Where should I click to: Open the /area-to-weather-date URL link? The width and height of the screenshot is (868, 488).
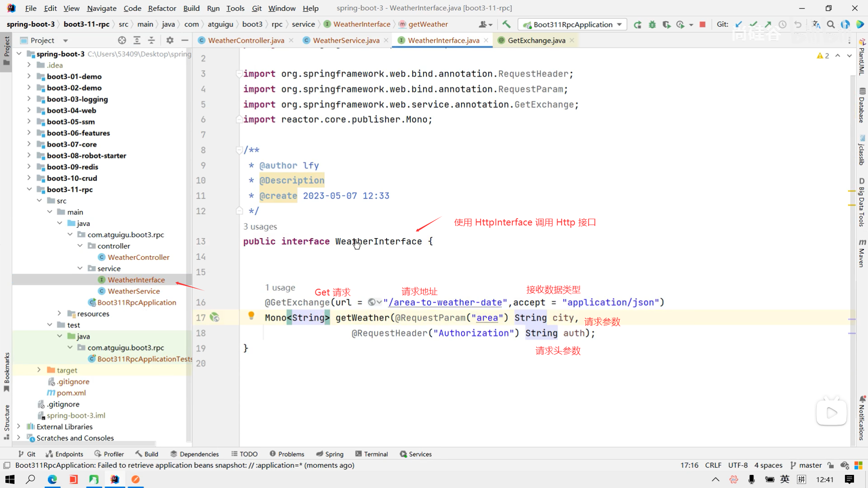click(445, 302)
